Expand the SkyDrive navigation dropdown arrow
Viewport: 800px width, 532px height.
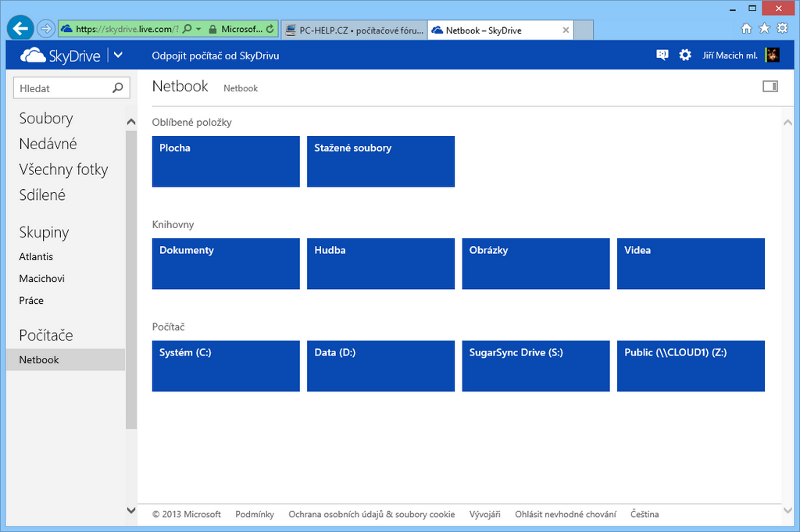pos(118,56)
